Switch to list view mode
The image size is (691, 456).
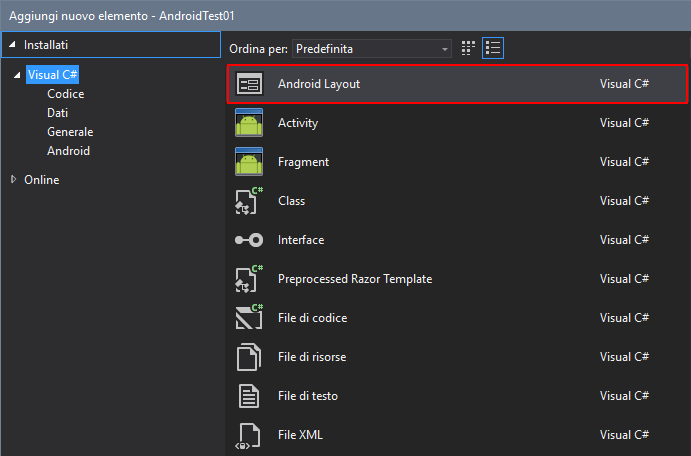[493, 48]
